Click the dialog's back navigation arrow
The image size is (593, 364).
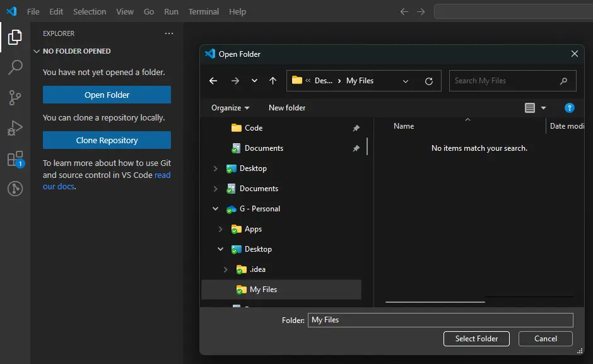pos(213,81)
